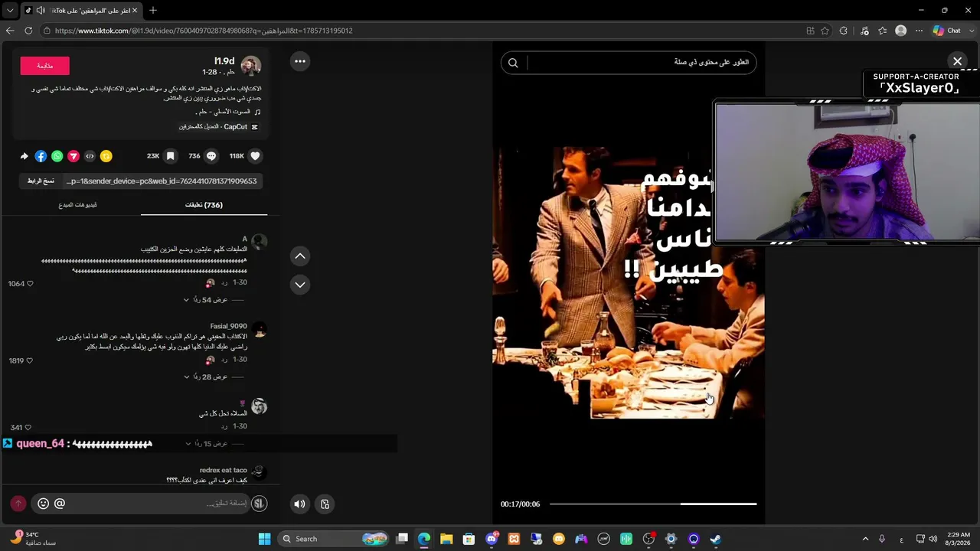Open the three-dots more options menu
This screenshot has height=551, width=980.
(300, 61)
